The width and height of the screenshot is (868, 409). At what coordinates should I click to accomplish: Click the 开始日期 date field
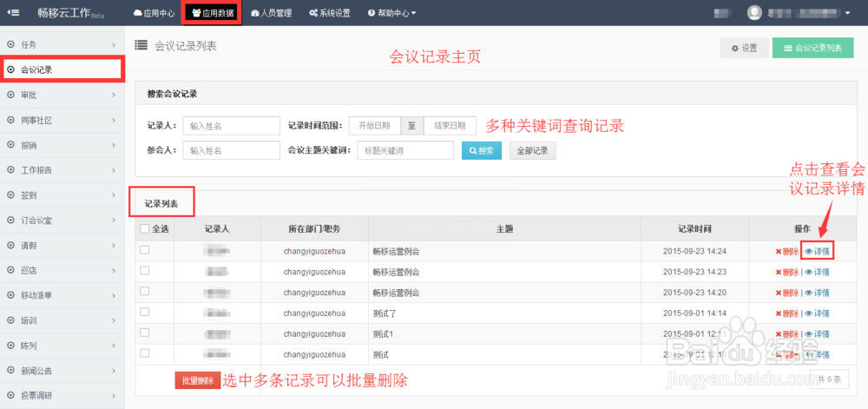tap(375, 126)
